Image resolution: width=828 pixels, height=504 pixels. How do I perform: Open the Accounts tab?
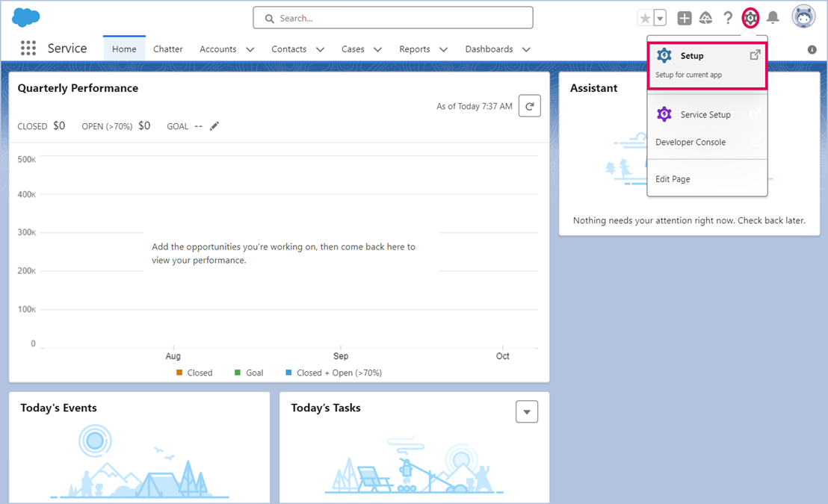pos(217,49)
